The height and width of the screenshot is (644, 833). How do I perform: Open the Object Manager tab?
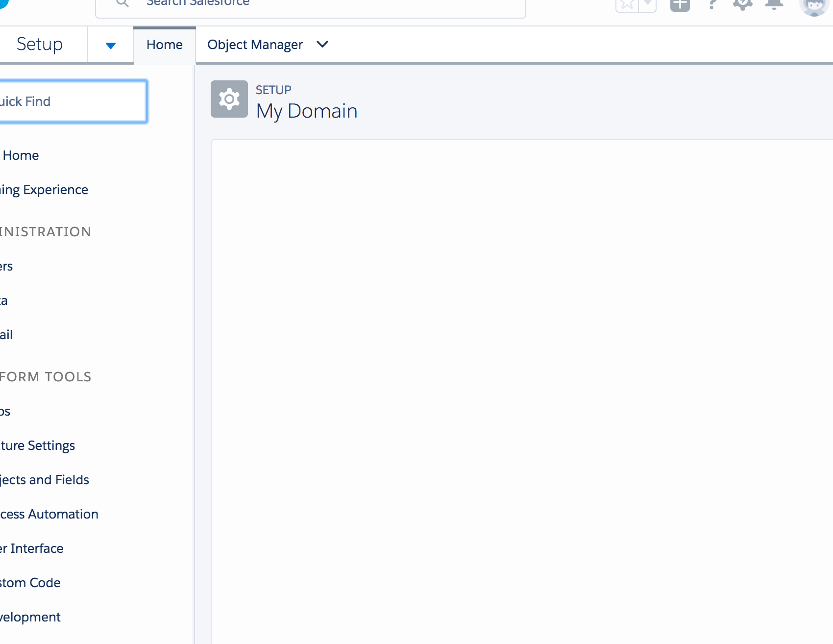255,45
